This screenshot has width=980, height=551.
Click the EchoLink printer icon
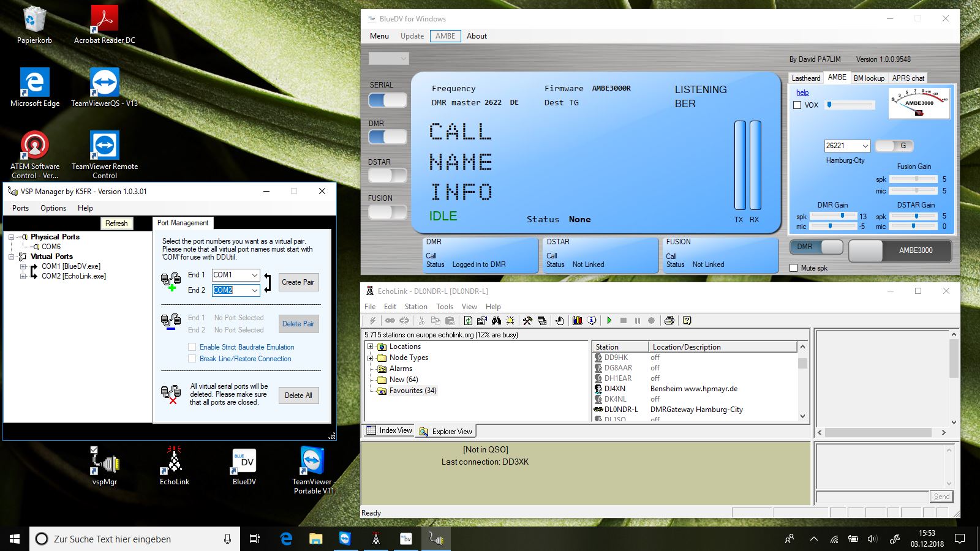(669, 320)
